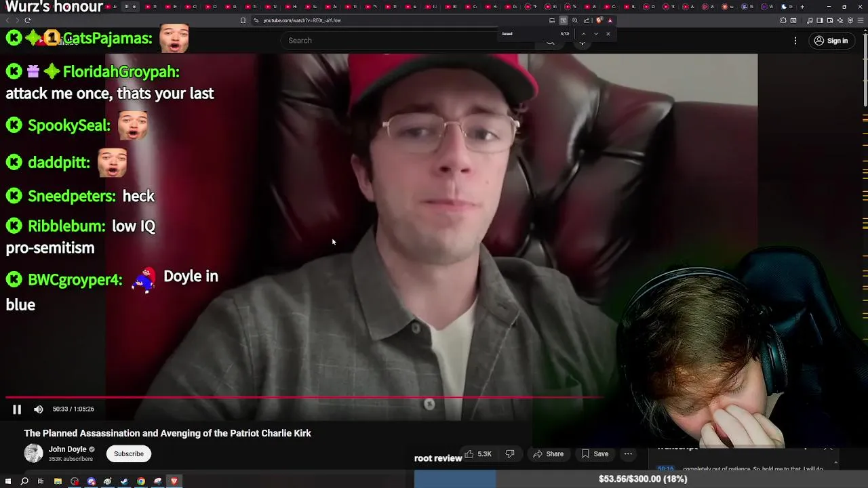The height and width of the screenshot is (488, 868).
Task: Pause the YouTube video
Action: (x=17, y=409)
